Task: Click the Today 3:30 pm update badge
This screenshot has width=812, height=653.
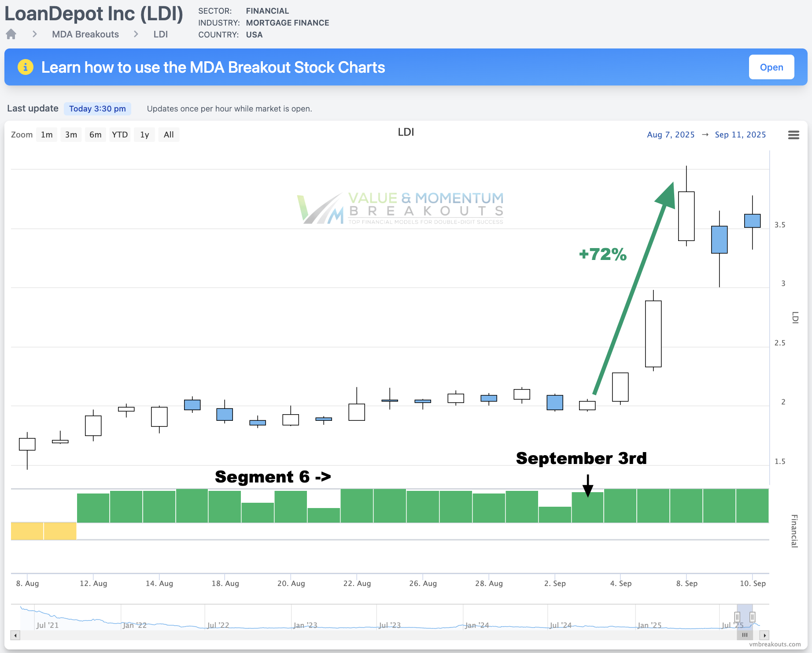Action: point(97,108)
